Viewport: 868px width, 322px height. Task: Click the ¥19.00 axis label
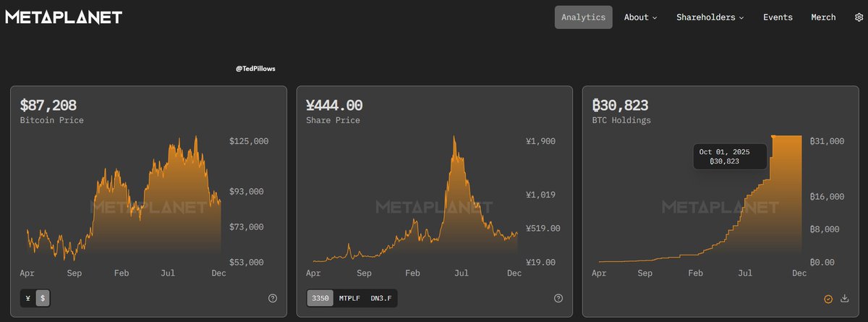click(x=541, y=263)
